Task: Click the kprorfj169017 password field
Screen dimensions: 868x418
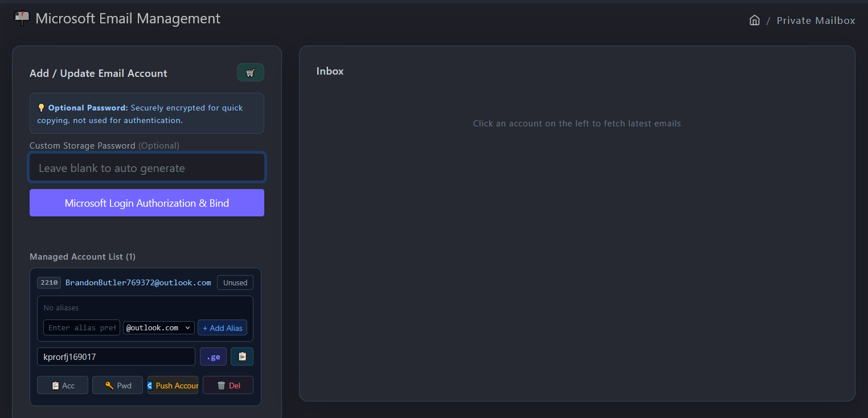Action: [x=116, y=356]
